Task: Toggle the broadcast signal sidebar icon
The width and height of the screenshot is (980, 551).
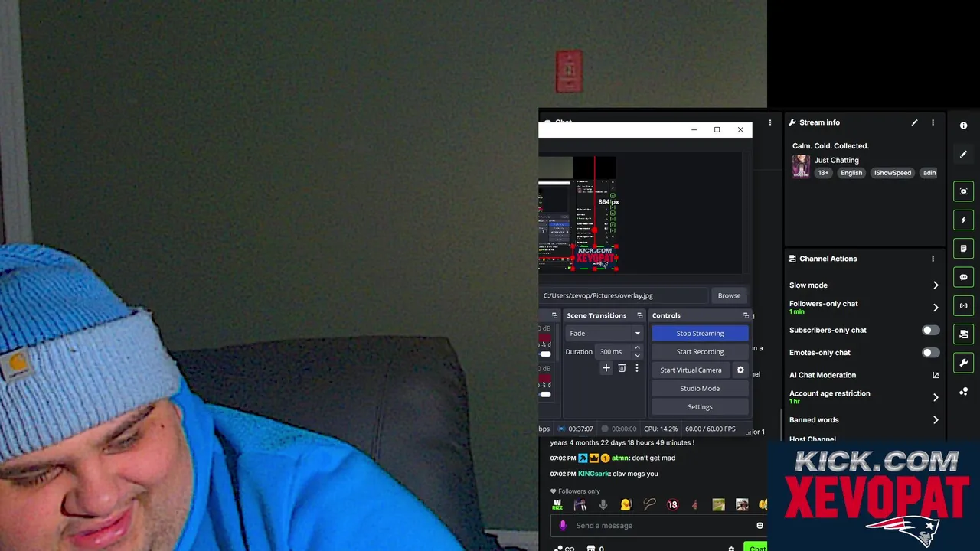Action: click(964, 305)
